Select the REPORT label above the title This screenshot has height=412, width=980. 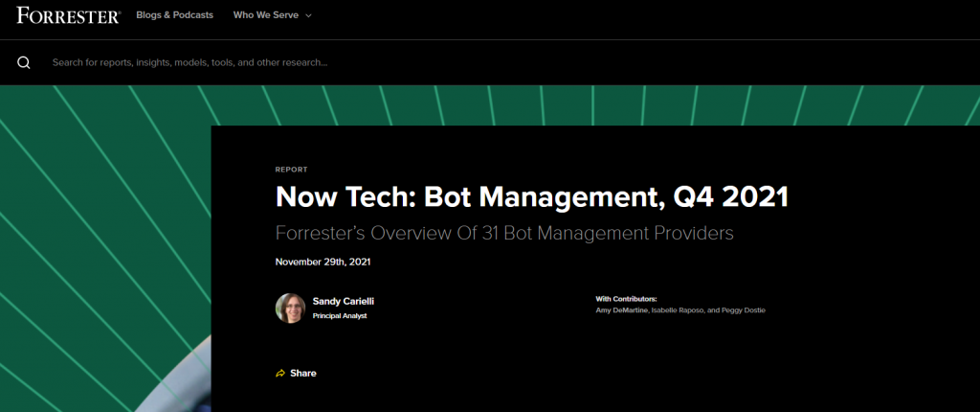click(x=291, y=170)
